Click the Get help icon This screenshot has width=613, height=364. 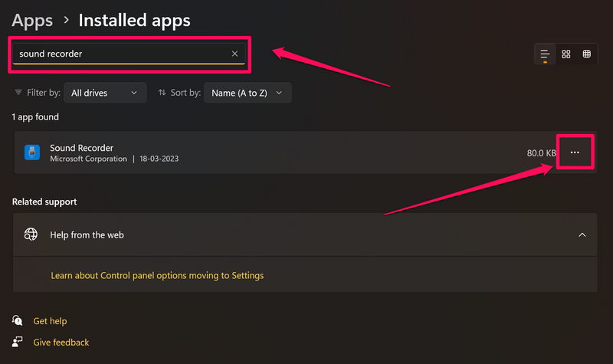[18, 321]
